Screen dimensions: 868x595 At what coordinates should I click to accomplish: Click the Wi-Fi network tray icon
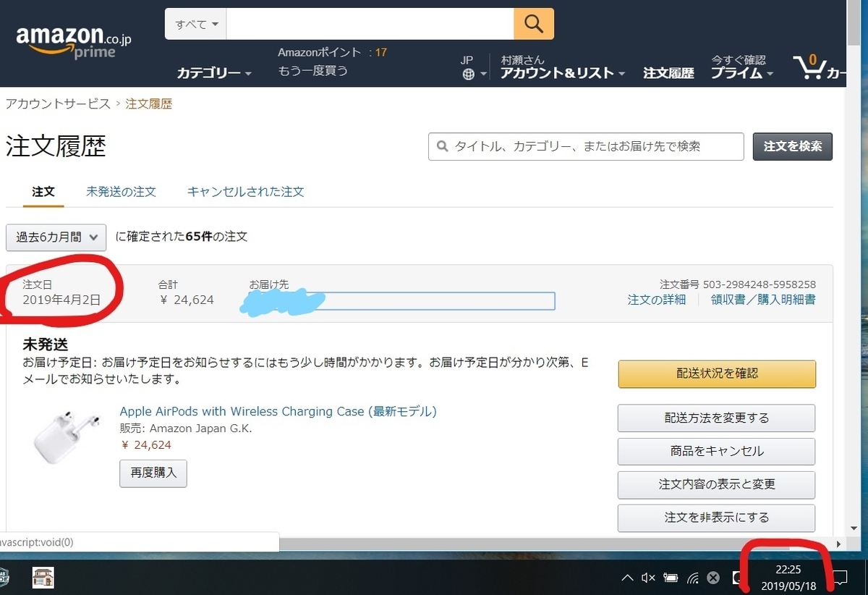(x=692, y=578)
